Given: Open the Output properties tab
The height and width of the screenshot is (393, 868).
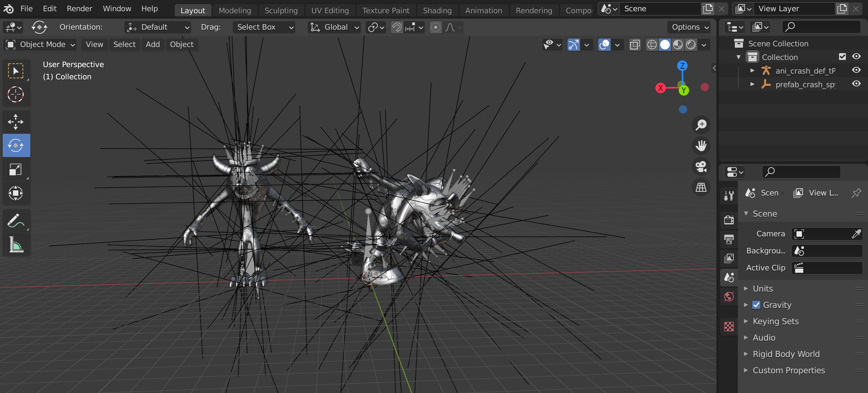Looking at the screenshot, I should 729,239.
